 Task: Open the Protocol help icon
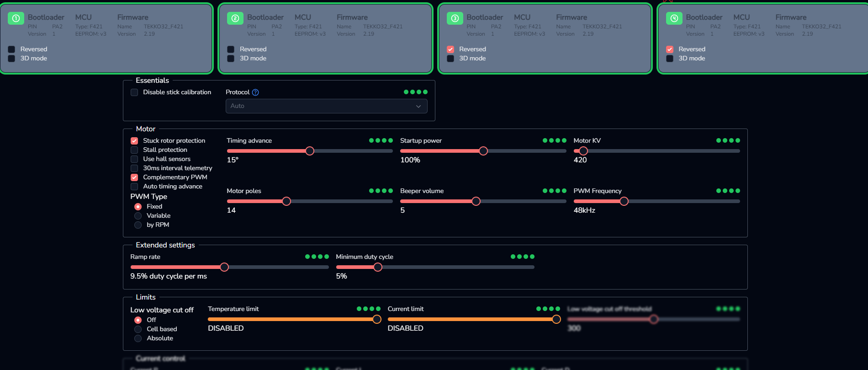click(x=255, y=92)
